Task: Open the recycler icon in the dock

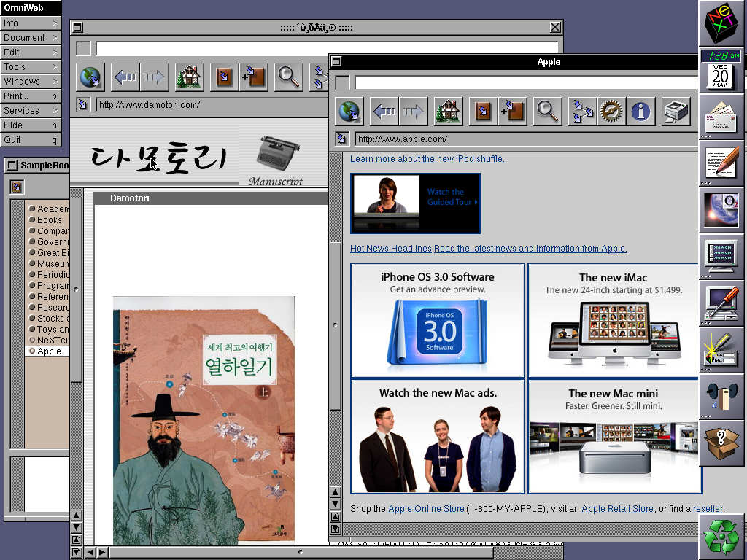Action: [721, 536]
